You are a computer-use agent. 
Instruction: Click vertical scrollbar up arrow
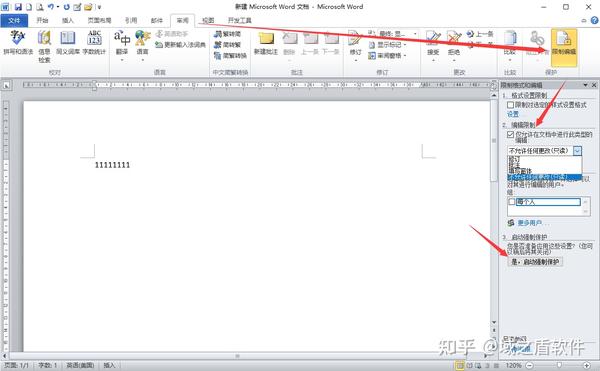pos(494,95)
